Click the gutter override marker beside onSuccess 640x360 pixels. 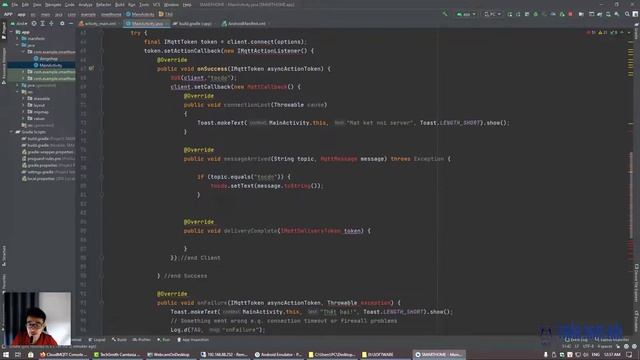[x=91, y=69]
